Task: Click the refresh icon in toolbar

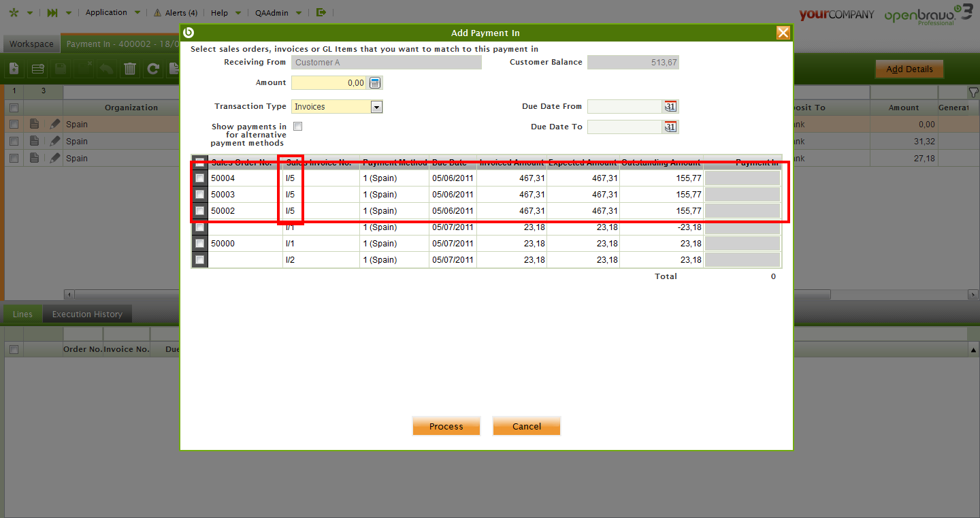Action: (x=153, y=69)
